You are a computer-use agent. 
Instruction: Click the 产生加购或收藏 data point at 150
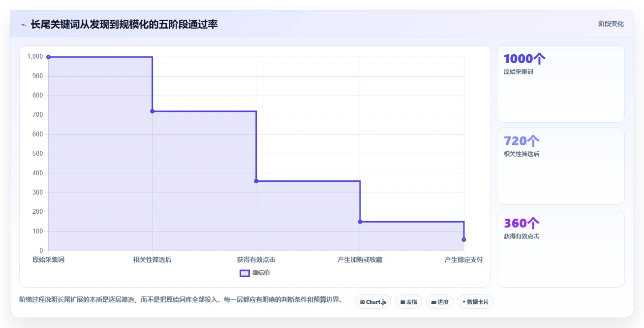[x=360, y=222]
